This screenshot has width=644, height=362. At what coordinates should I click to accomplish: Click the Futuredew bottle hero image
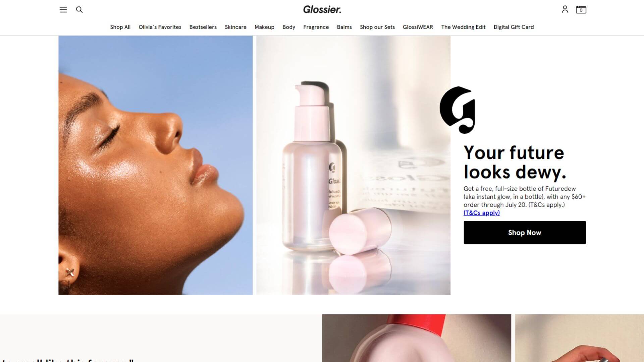[353, 165]
